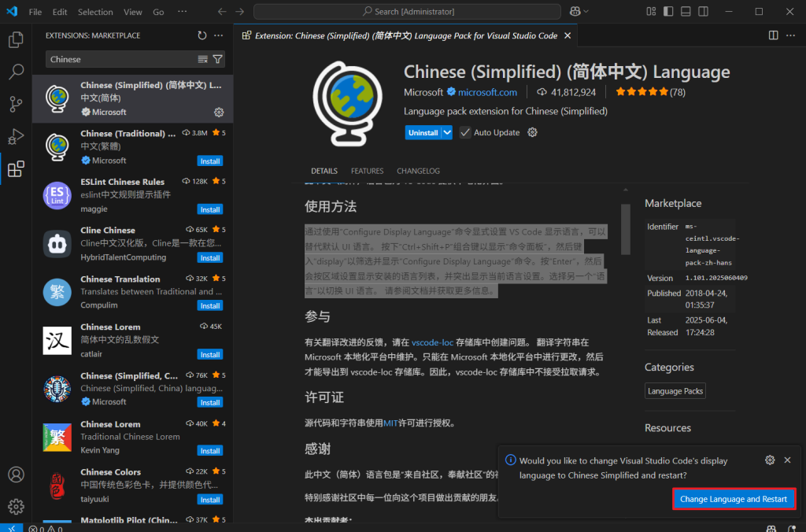
Task: Open the extension settings gear beside Auto Update
Action: coord(533,133)
